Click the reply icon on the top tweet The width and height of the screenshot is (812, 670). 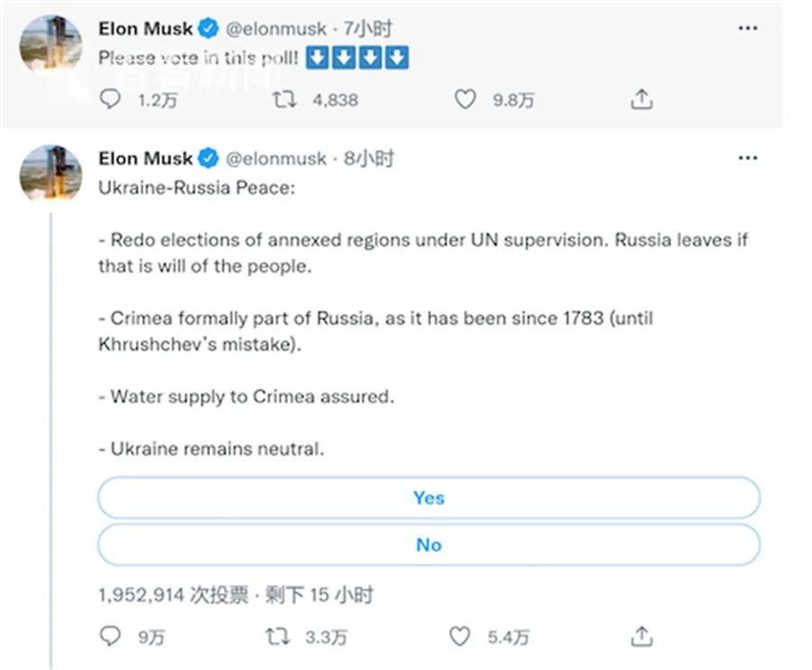pyautogui.click(x=110, y=99)
